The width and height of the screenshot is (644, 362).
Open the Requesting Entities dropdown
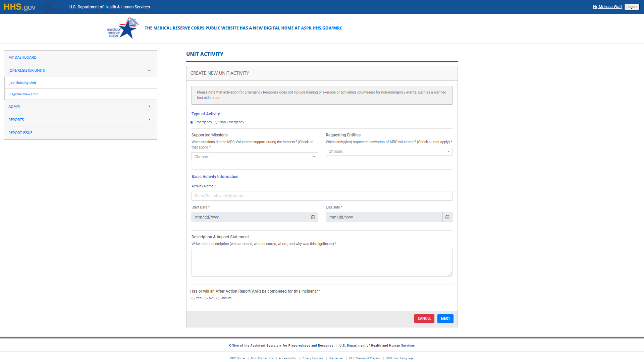coord(389,152)
